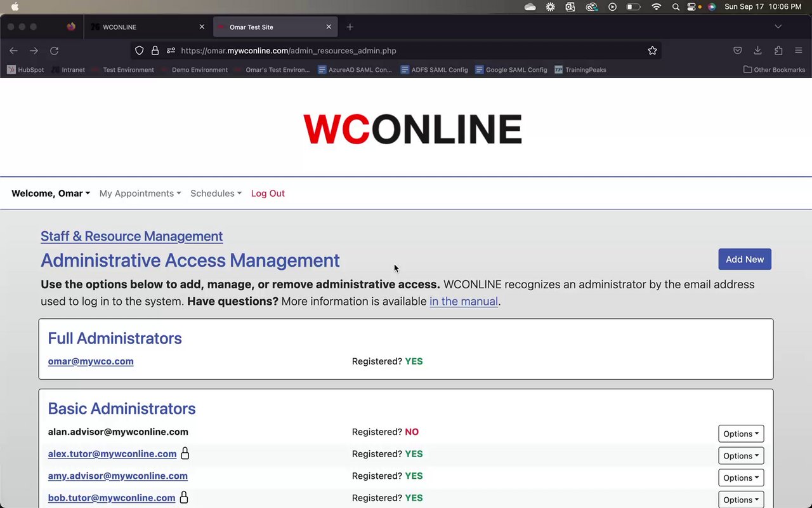Screen dimensions: 812x508
Task: Click lock icon beside bob.tutor@mywconline.com
Action: click(x=184, y=497)
